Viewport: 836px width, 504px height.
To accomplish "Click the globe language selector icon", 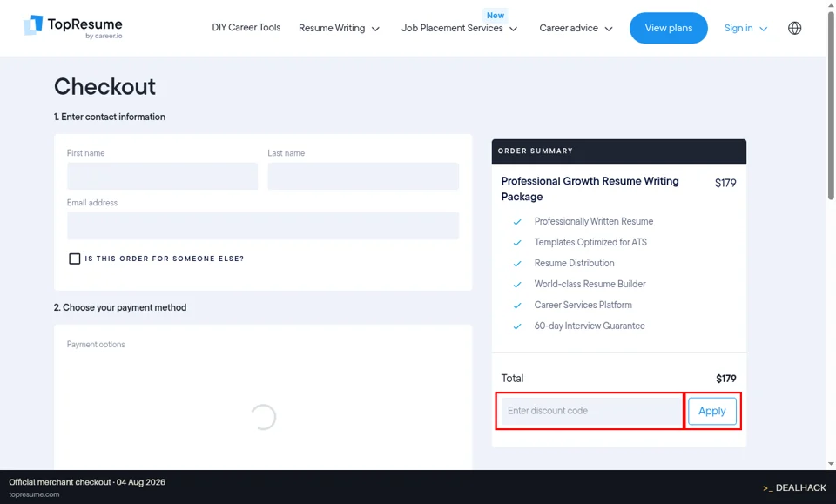I will tap(794, 28).
